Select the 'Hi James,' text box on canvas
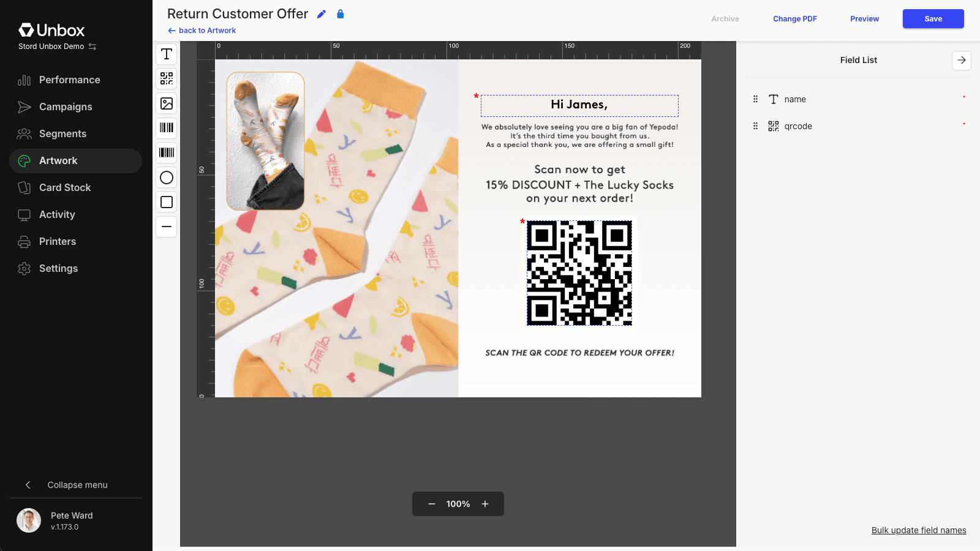Viewport: 980px width, 551px height. click(579, 105)
